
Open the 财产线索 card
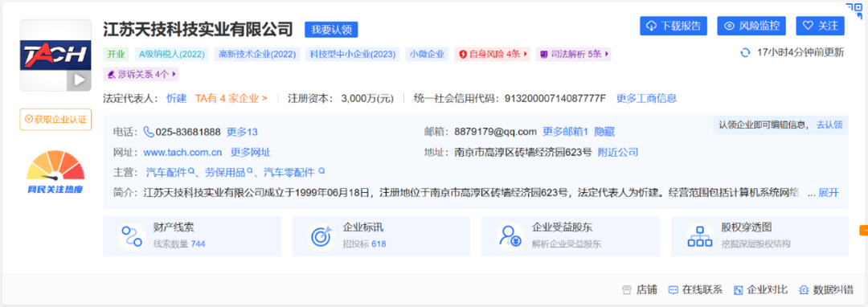click(x=192, y=236)
